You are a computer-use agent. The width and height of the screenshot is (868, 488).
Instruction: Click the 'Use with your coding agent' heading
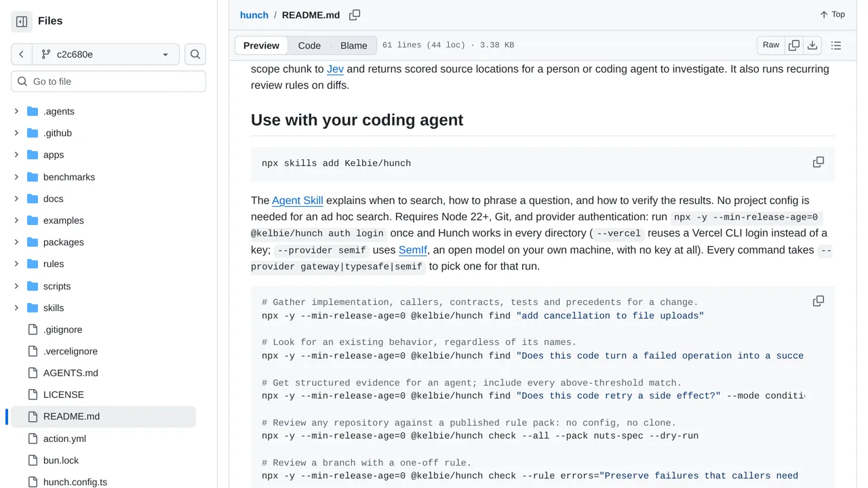tap(357, 120)
